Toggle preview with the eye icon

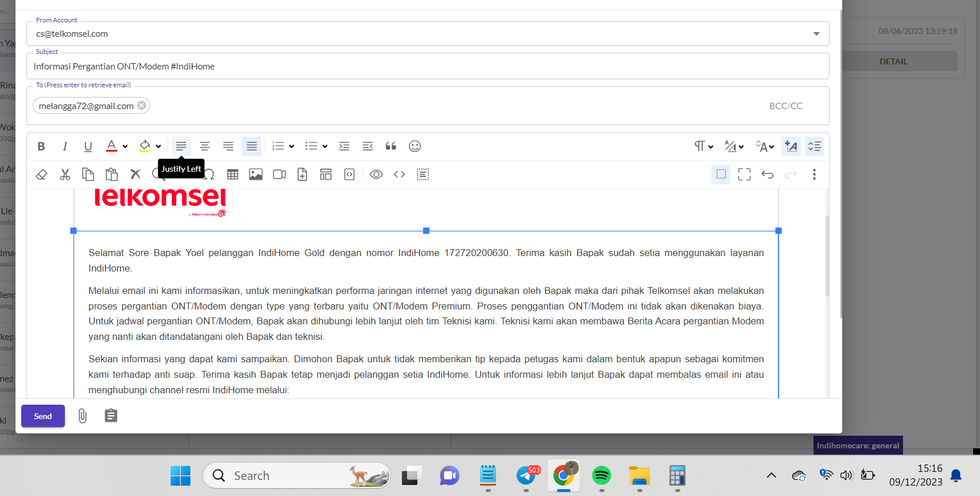(376, 175)
